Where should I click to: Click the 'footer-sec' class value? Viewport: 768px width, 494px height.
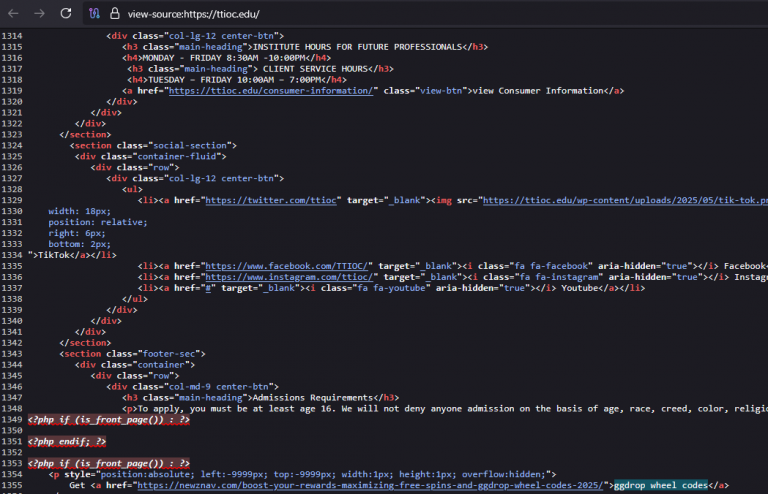pos(169,353)
